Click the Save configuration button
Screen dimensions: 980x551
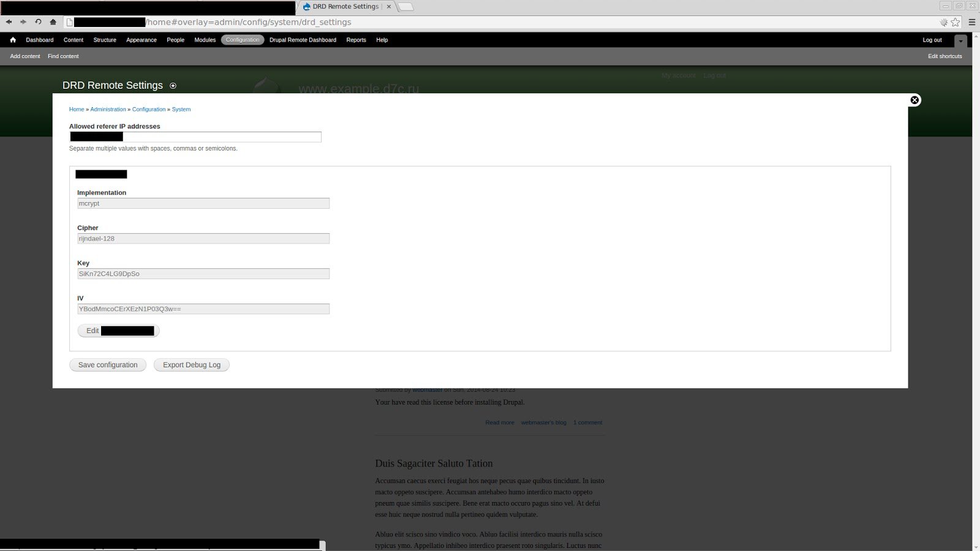point(107,364)
